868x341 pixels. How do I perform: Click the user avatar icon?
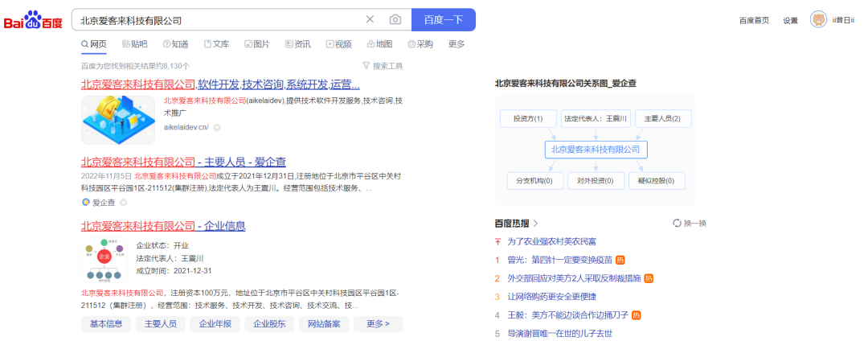[x=819, y=20]
